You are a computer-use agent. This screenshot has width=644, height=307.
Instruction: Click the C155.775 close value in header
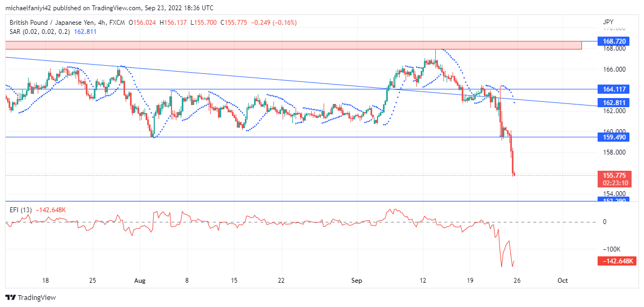point(234,23)
